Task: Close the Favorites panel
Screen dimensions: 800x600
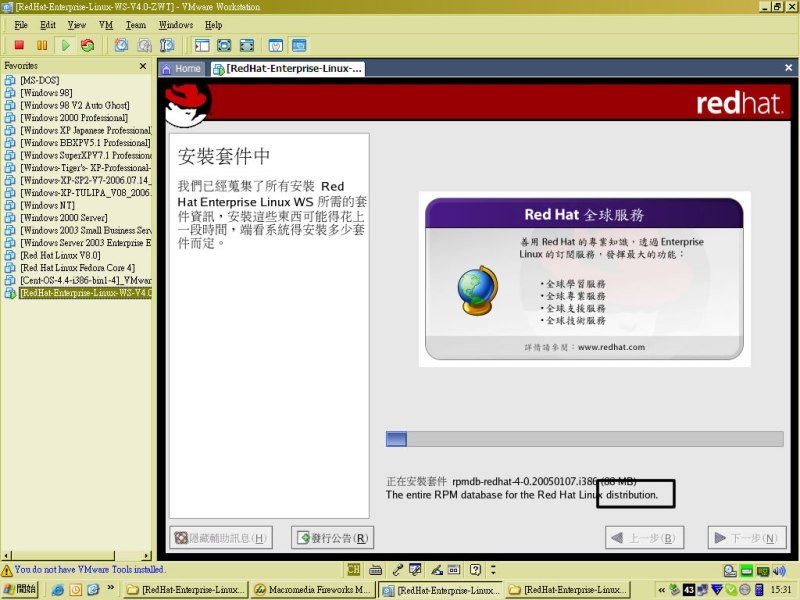Action: click(x=143, y=66)
